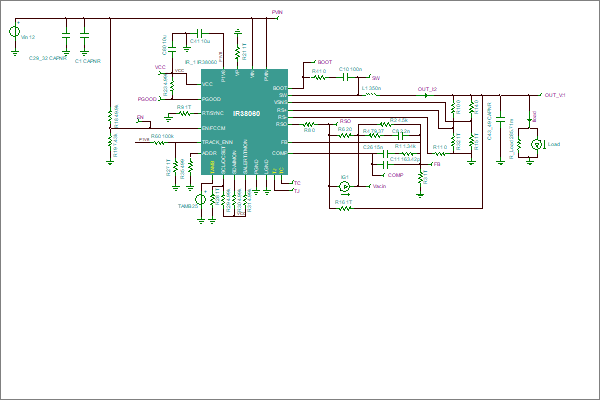Select capacitor C11 163.42p

[x=386, y=165]
